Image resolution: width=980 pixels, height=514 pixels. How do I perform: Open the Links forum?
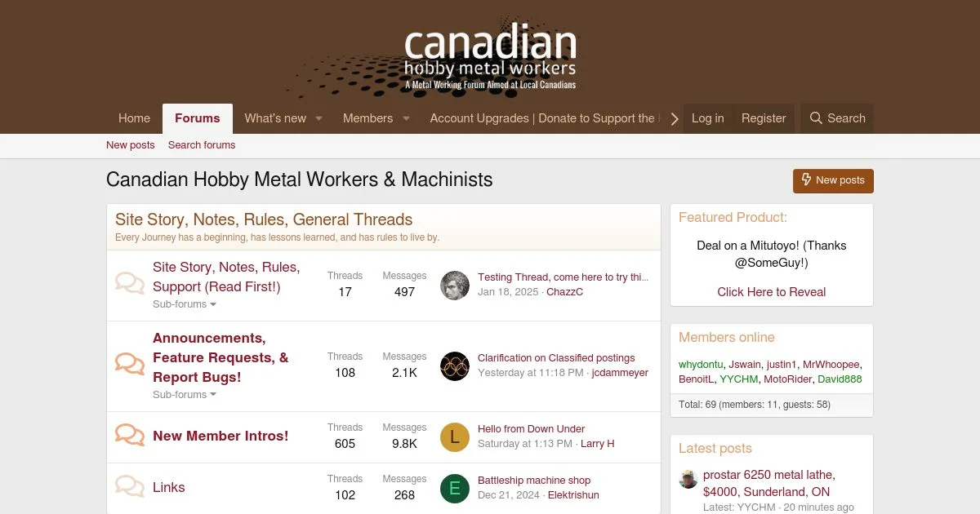(x=169, y=487)
